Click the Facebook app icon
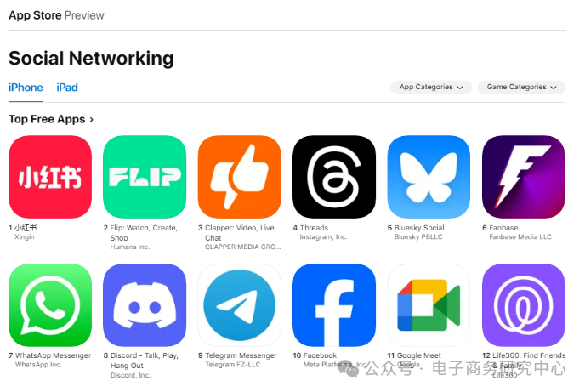 (334, 305)
